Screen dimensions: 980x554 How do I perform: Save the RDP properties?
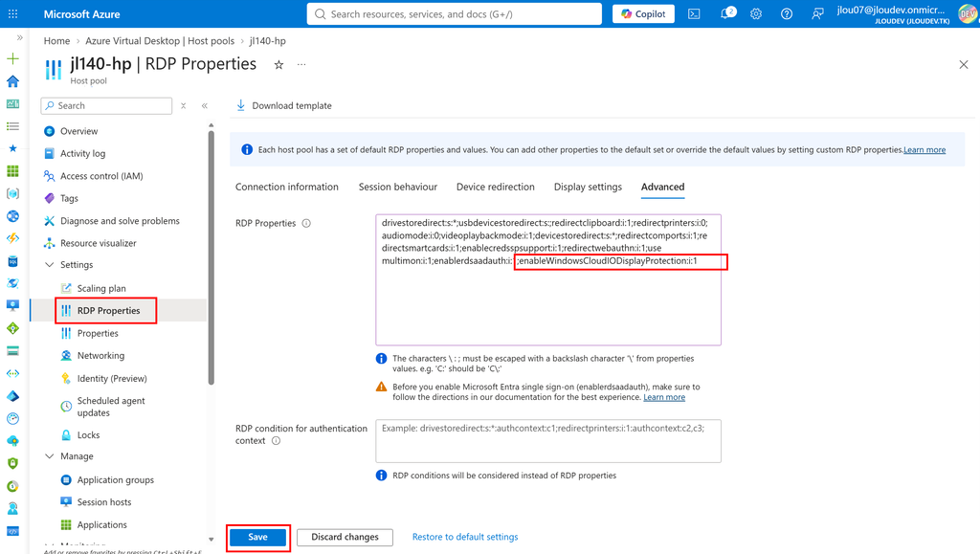tap(257, 537)
